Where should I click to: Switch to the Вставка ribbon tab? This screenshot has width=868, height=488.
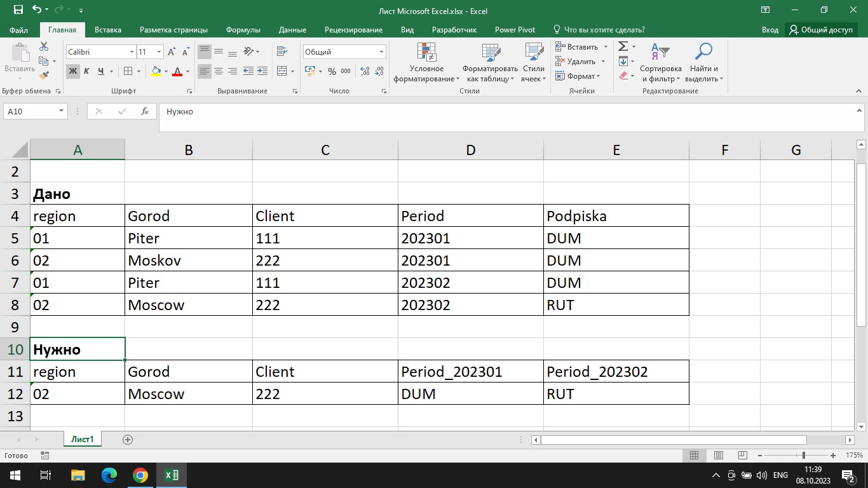(108, 30)
